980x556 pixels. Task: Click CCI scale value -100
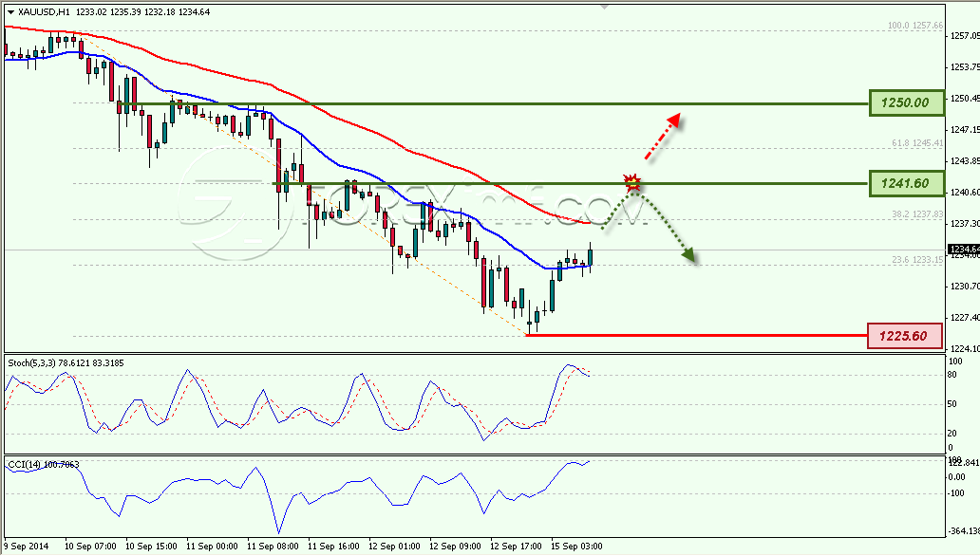[x=957, y=492]
